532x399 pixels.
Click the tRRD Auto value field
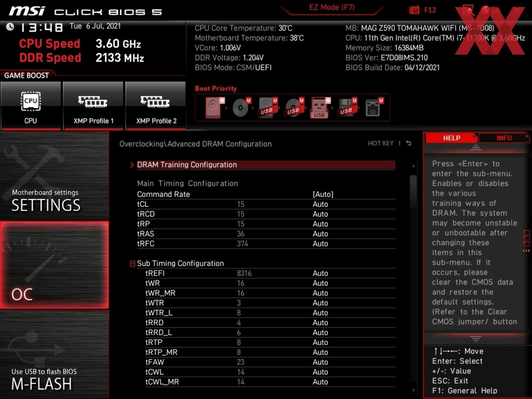pos(320,323)
